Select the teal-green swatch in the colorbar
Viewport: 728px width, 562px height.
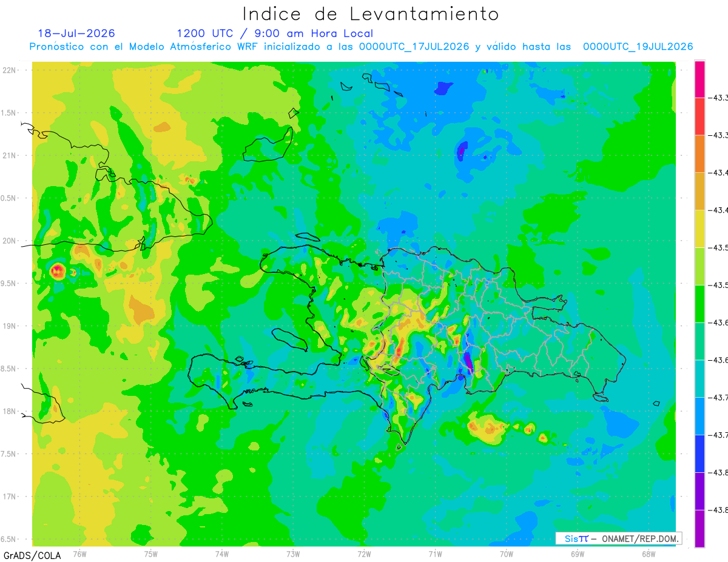[x=699, y=342]
